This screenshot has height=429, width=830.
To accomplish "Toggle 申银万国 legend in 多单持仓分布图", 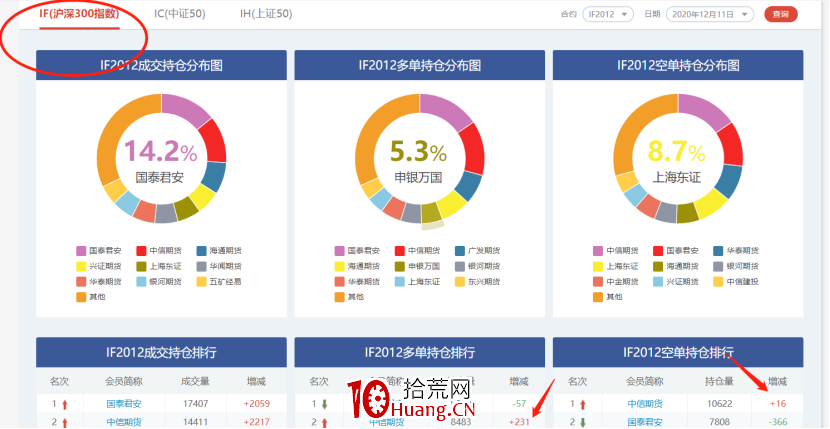I will pyautogui.click(x=417, y=266).
